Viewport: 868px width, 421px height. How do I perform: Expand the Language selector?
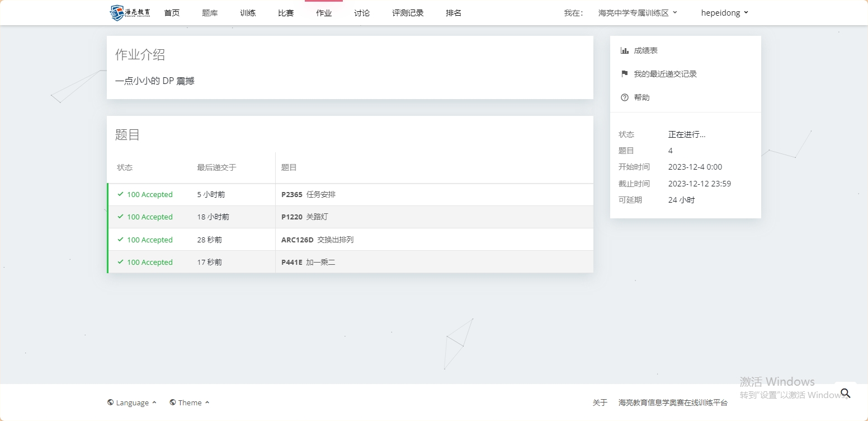[133, 403]
